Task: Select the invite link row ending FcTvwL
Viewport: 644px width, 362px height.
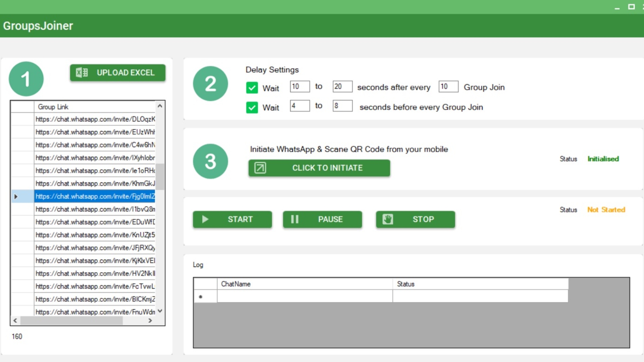Action: (95, 287)
